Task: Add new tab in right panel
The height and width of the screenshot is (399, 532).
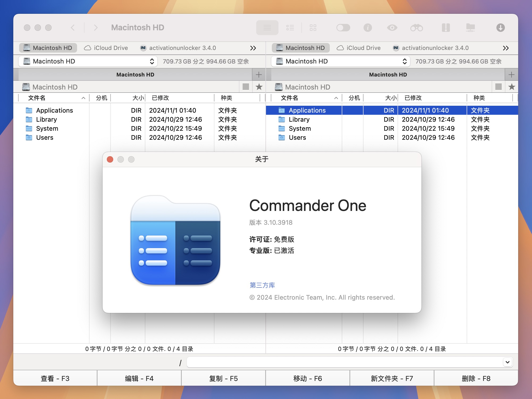Action: click(x=512, y=75)
